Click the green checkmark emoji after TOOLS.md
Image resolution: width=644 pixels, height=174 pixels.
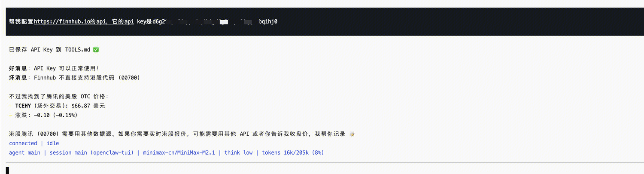96,50
